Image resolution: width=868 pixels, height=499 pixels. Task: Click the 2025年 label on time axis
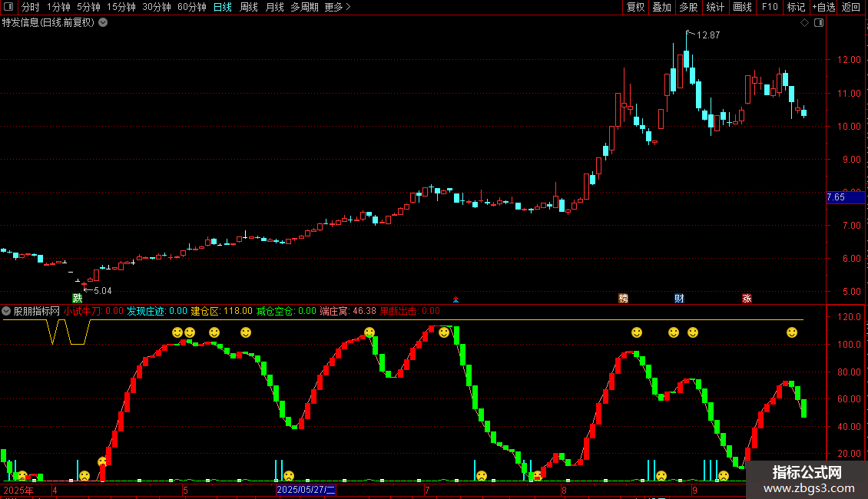pyautogui.click(x=18, y=490)
